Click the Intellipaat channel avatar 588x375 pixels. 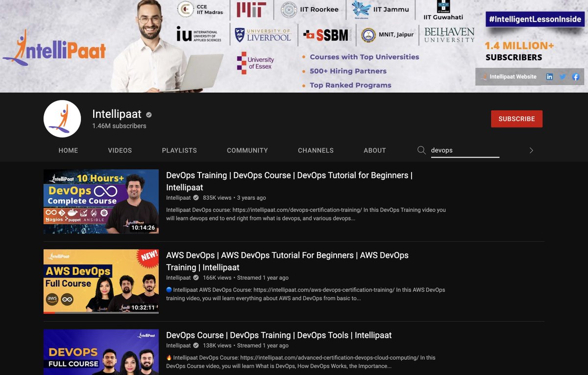62,119
